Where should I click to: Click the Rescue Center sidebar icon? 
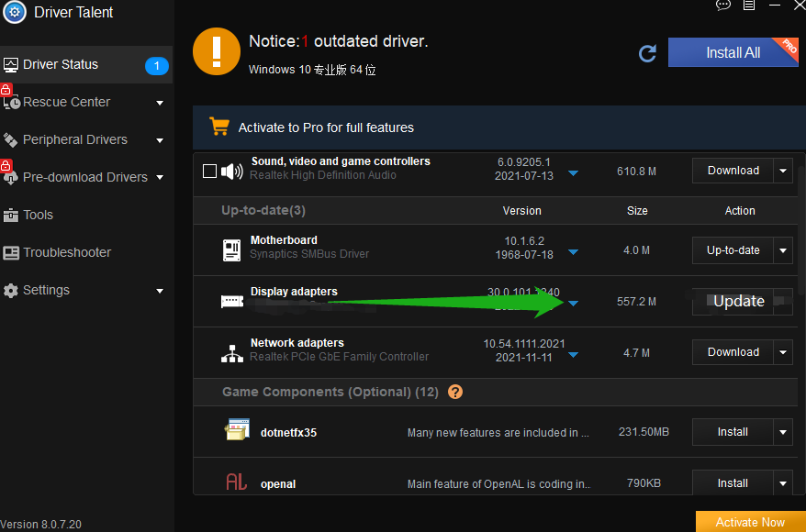click(x=12, y=102)
